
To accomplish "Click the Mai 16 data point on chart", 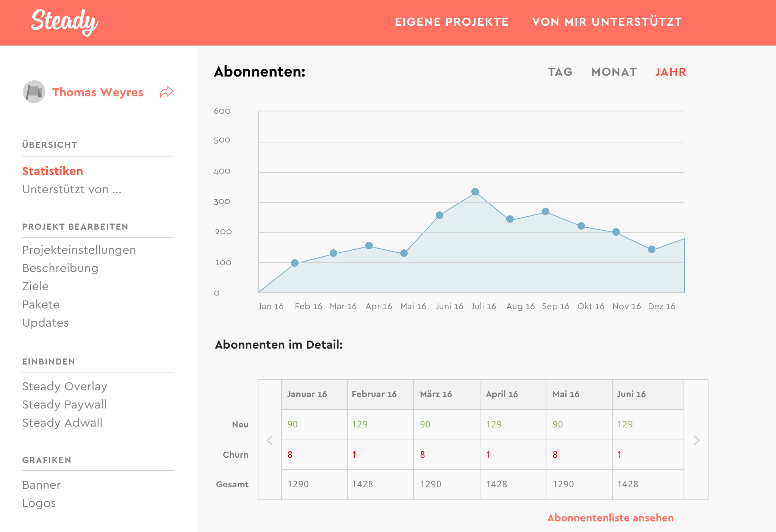I will point(404,253).
